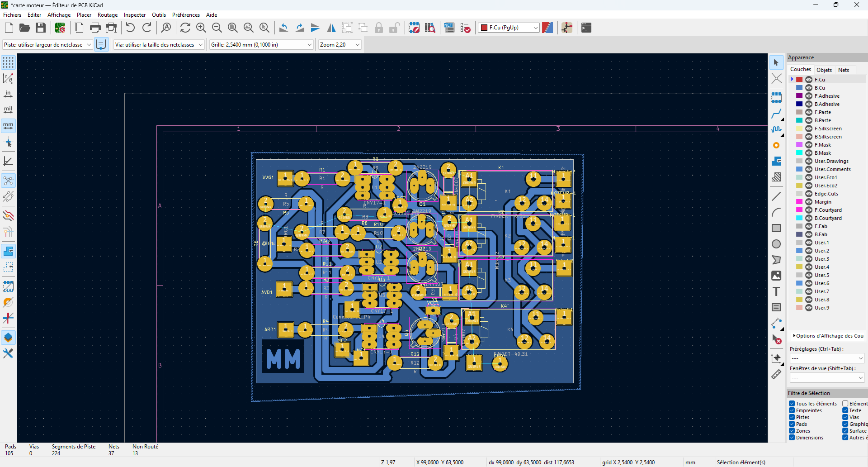Switch units to millimeters icon
Image resolution: width=868 pixels, height=467 pixels.
(8, 125)
